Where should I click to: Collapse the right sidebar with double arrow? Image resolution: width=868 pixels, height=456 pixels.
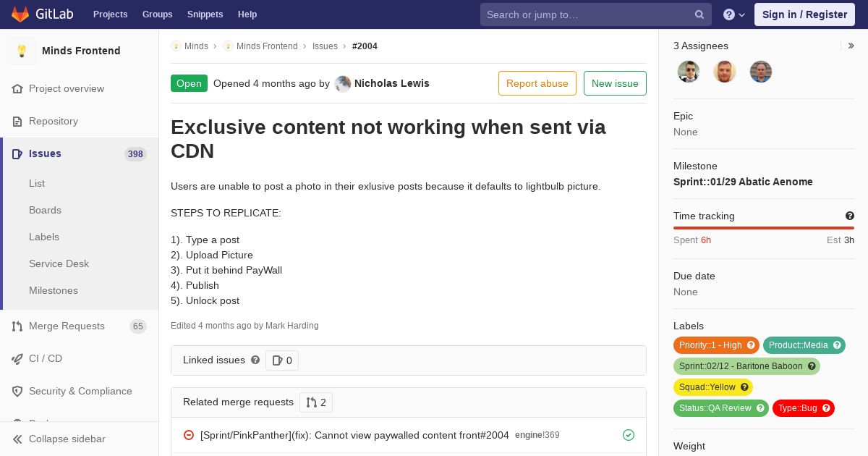click(851, 46)
